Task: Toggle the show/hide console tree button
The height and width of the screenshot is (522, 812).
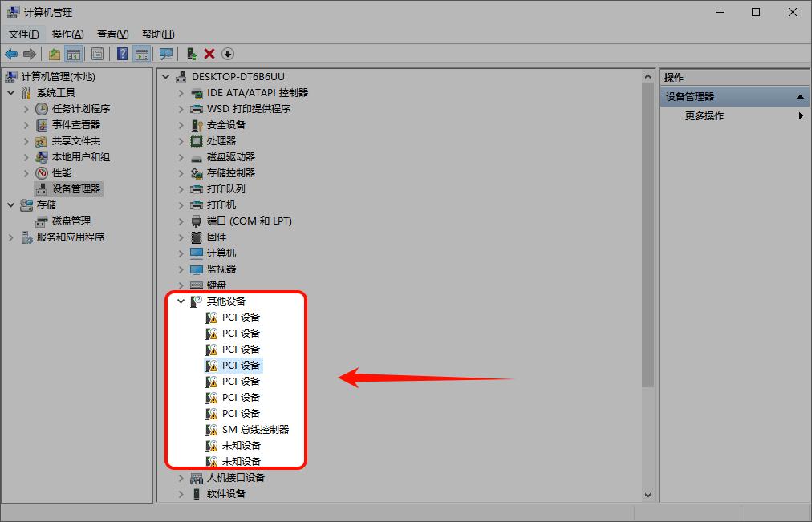Action: 73,54
